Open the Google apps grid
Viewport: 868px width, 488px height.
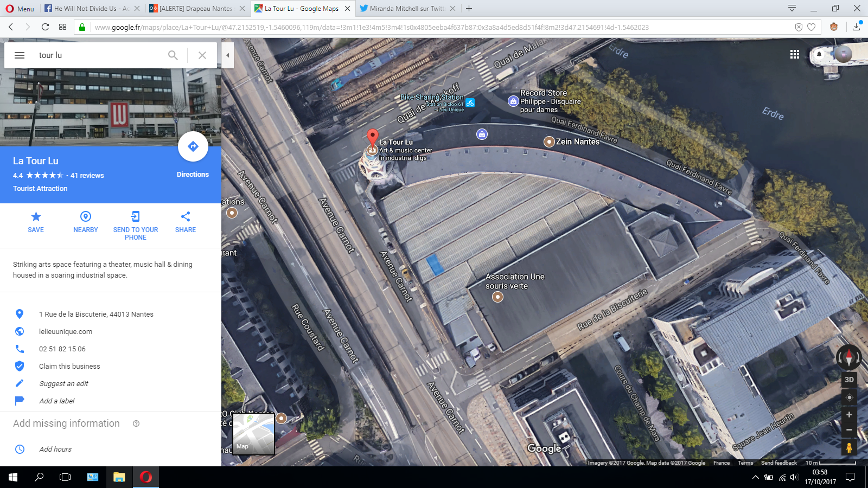click(795, 54)
